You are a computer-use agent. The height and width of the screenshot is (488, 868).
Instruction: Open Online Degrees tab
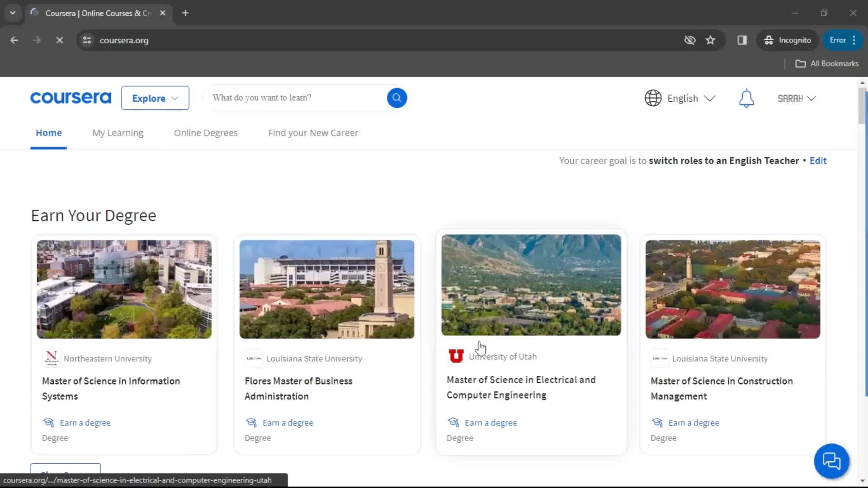[x=206, y=133]
